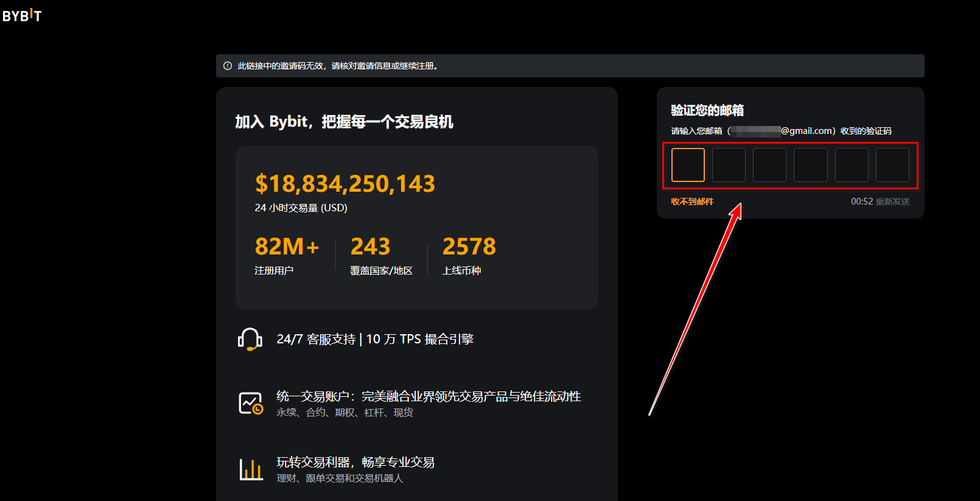Click 重新发送 to resend the code
980x501 pixels.
click(x=892, y=201)
